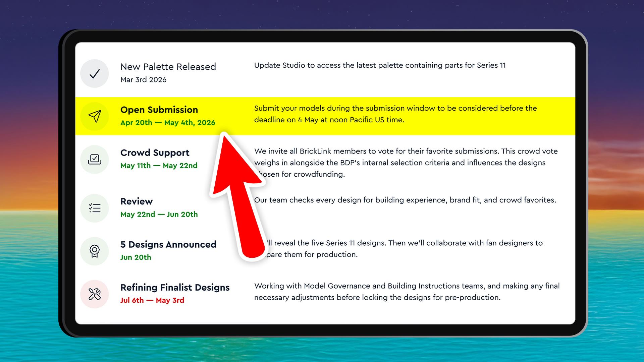Click the award ribbon Designs Announced icon
Image resolution: width=644 pixels, height=362 pixels.
point(95,251)
